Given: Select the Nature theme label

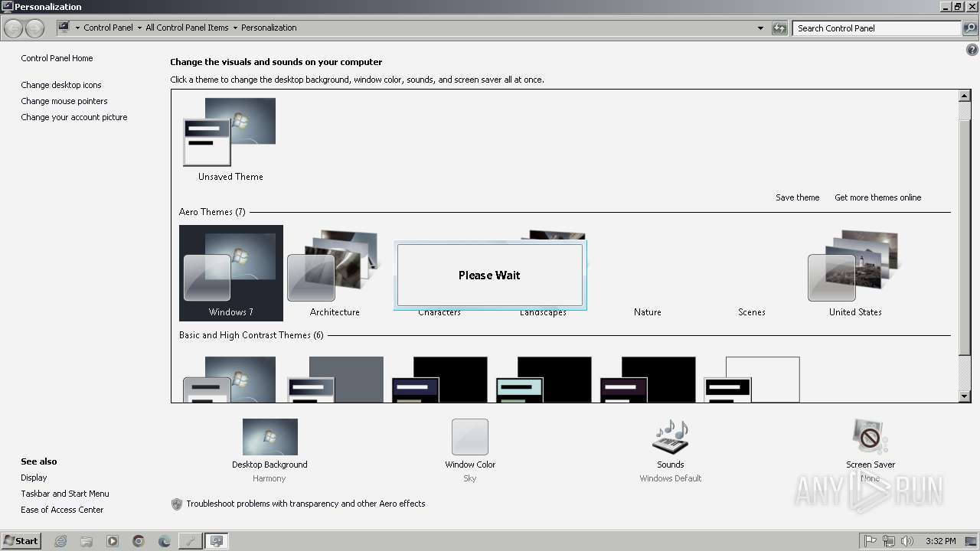Looking at the screenshot, I should coord(647,312).
